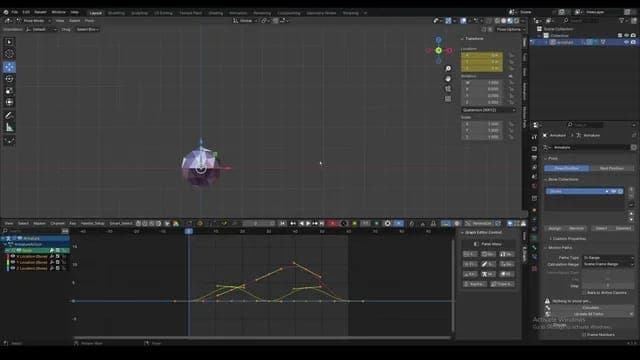This screenshot has width=640, height=360.
Task: Click the graph editor channel search field
Action: [32, 231]
